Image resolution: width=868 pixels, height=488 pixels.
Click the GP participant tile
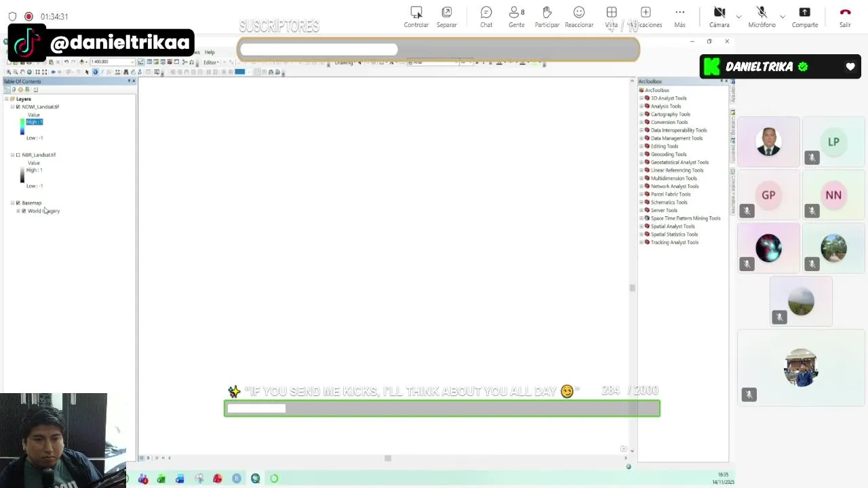coord(768,195)
